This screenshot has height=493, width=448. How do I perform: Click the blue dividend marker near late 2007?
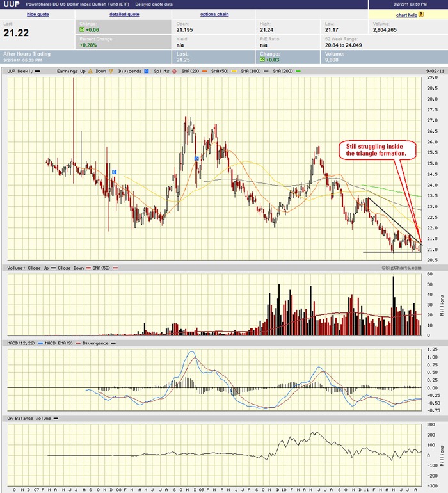pos(115,172)
